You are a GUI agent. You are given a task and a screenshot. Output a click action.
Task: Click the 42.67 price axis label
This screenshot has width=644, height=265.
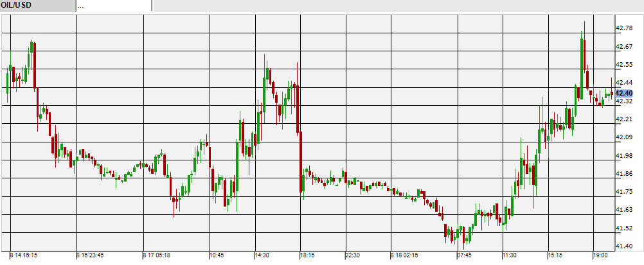click(x=625, y=47)
